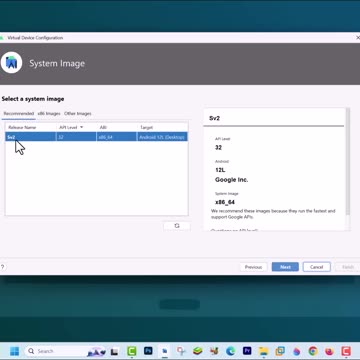Click the x86_64 ABI cell
Screen dimensions: 360x360
click(x=116, y=137)
